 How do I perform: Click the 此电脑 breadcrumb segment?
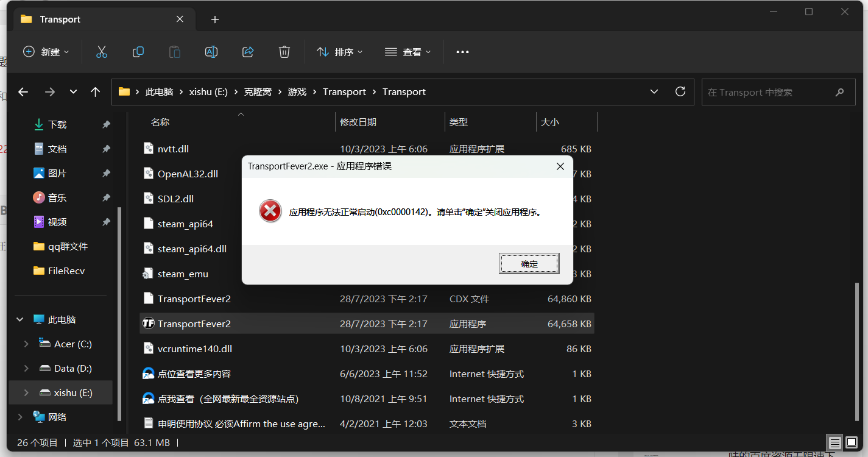point(159,92)
